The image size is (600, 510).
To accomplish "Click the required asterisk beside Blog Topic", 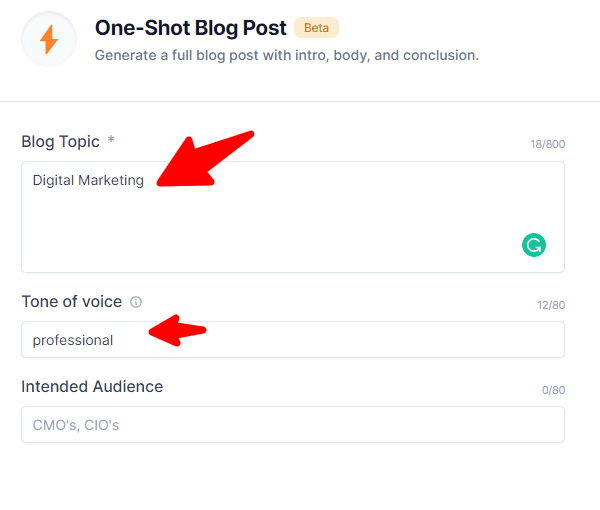I will pyautogui.click(x=111, y=141).
